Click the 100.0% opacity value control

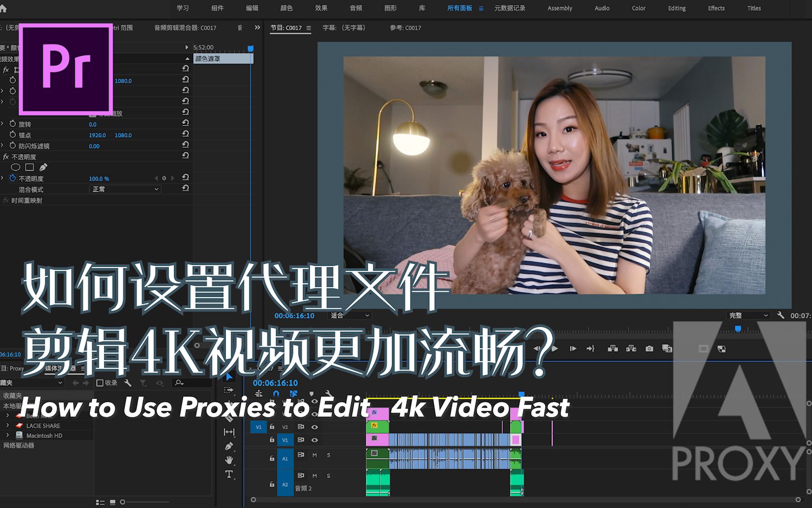tap(99, 178)
